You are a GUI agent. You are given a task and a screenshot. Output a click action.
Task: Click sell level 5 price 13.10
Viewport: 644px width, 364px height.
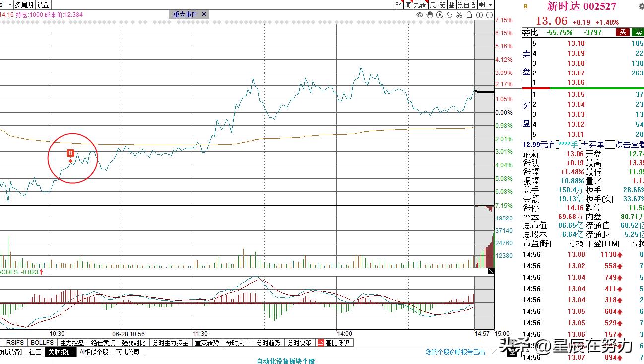576,43
